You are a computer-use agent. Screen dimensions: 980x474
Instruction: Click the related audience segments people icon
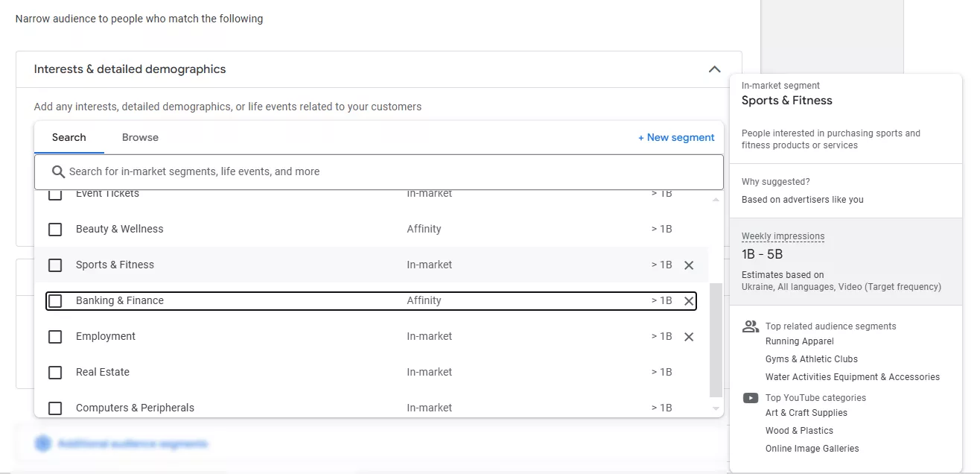pos(751,326)
